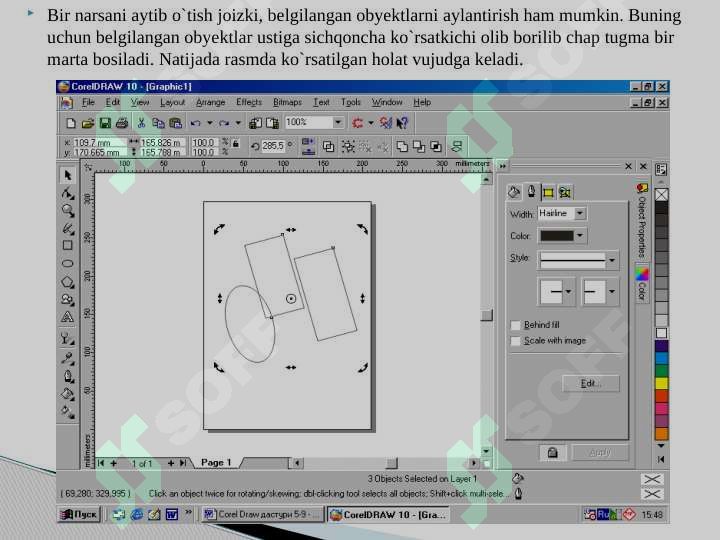This screenshot has height=540, width=720.
Task: Select the Ellipse tool
Action: (68, 264)
